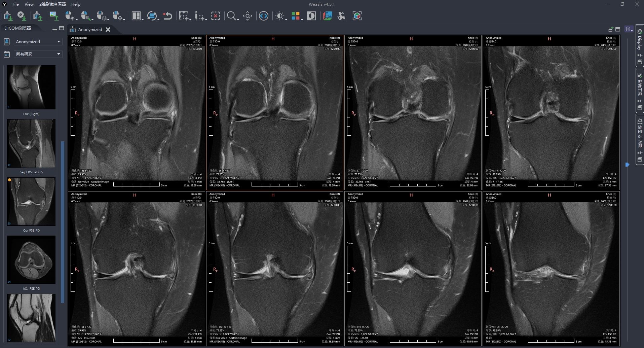Viewport: 644px width, 348px height.
Task: Click the delete all drawings icon
Action: (216, 16)
